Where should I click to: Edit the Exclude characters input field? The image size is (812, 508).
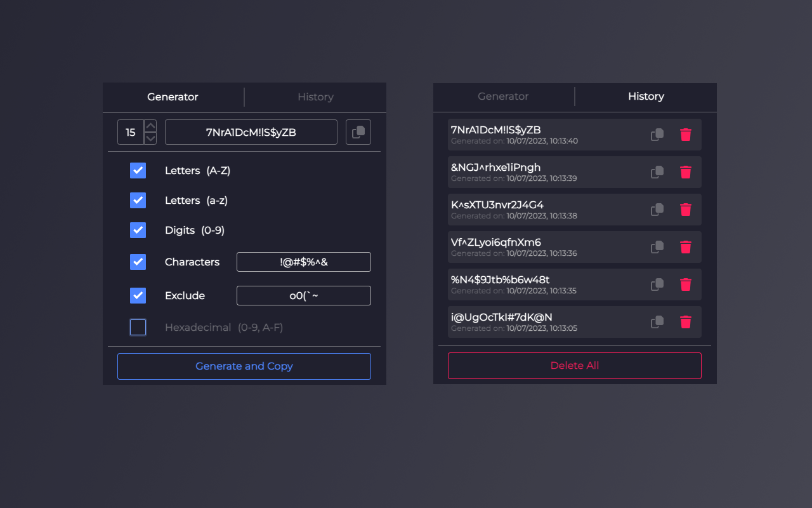(x=303, y=295)
